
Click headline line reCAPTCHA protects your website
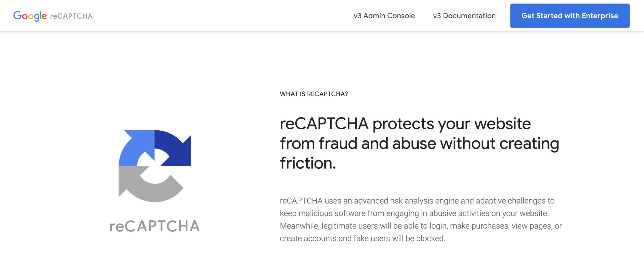click(405, 124)
